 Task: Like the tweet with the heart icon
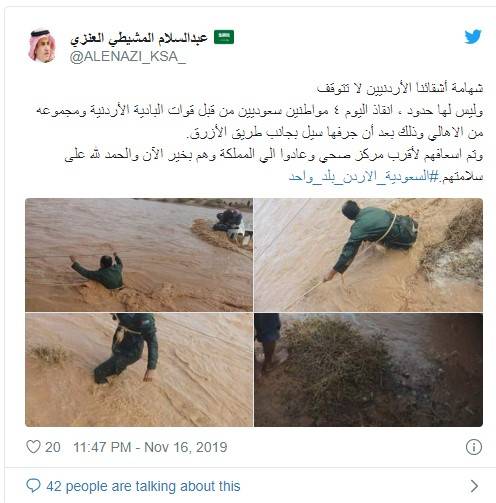33,447
